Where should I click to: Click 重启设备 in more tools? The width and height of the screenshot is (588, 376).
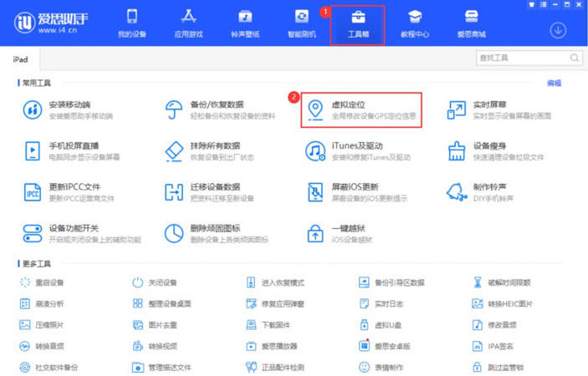tap(43, 282)
